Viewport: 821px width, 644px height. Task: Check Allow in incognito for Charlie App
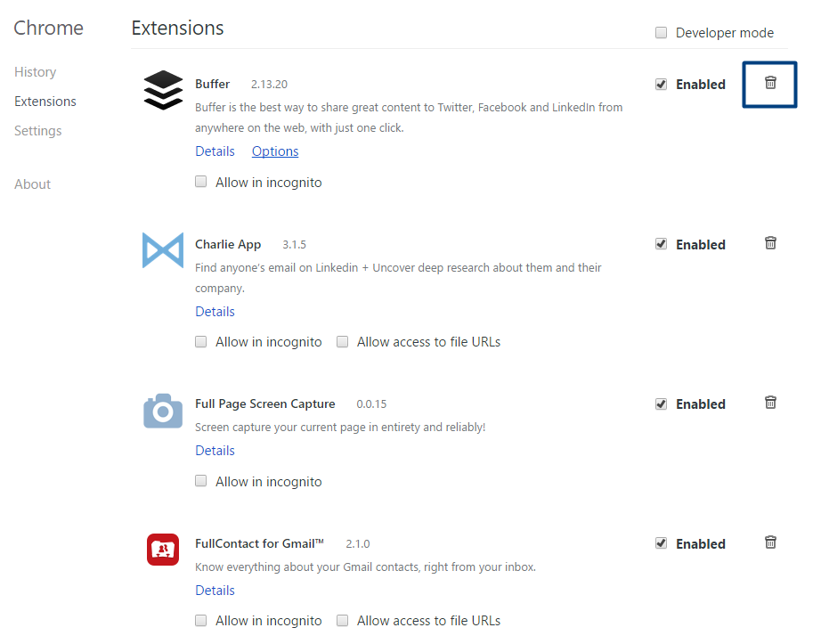click(200, 342)
